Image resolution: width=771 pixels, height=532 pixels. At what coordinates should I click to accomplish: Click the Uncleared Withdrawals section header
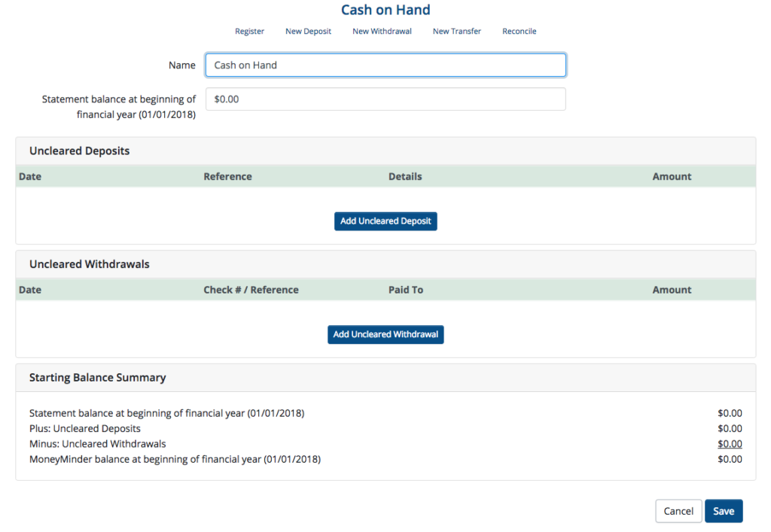[89, 264]
